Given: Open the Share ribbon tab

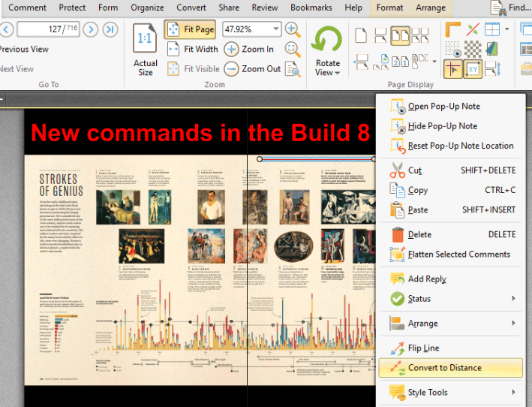Looking at the screenshot, I should [x=229, y=8].
